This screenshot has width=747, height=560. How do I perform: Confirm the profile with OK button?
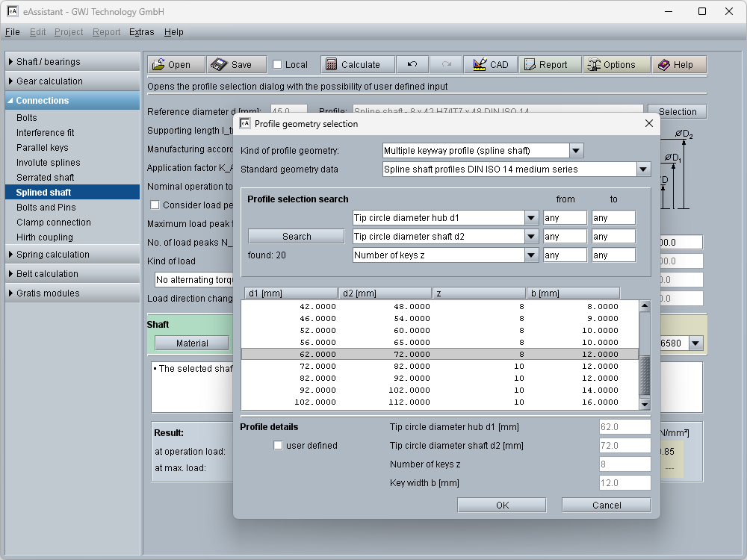(x=502, y=505)
